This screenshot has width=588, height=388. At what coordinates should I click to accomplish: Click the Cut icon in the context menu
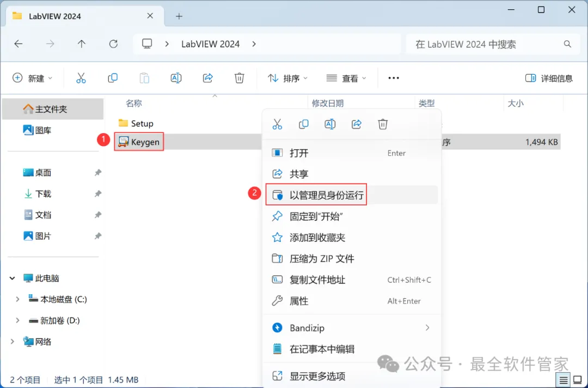[x=277, y=124]
